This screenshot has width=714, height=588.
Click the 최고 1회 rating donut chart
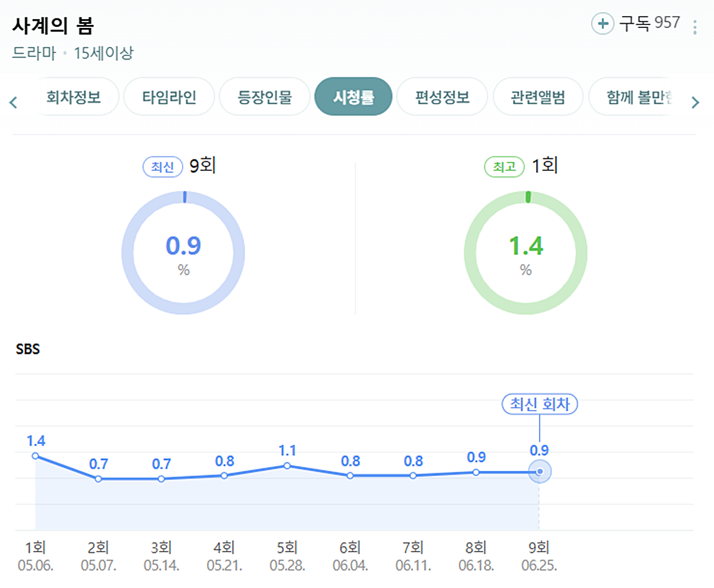(x=525, y=252)
